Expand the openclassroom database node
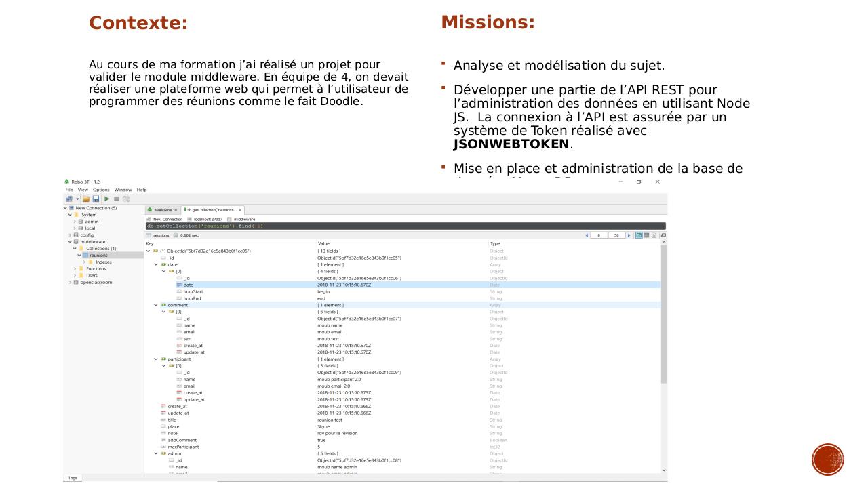868x488 pixels. tap(69, 282)
